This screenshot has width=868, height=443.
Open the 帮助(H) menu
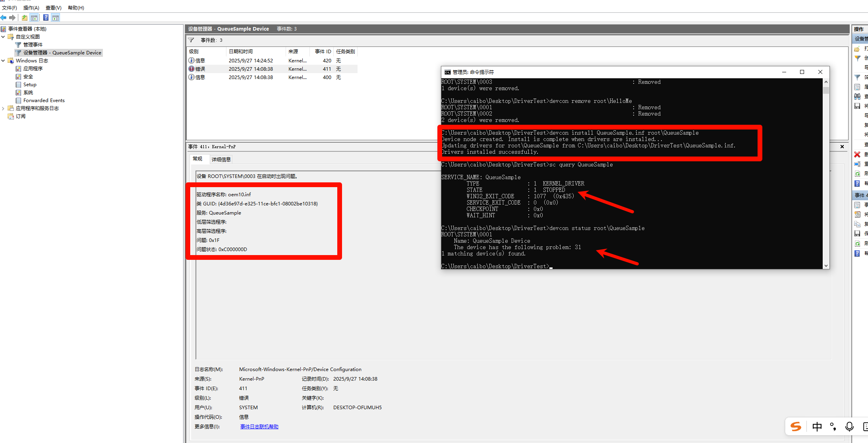[76, 8]
